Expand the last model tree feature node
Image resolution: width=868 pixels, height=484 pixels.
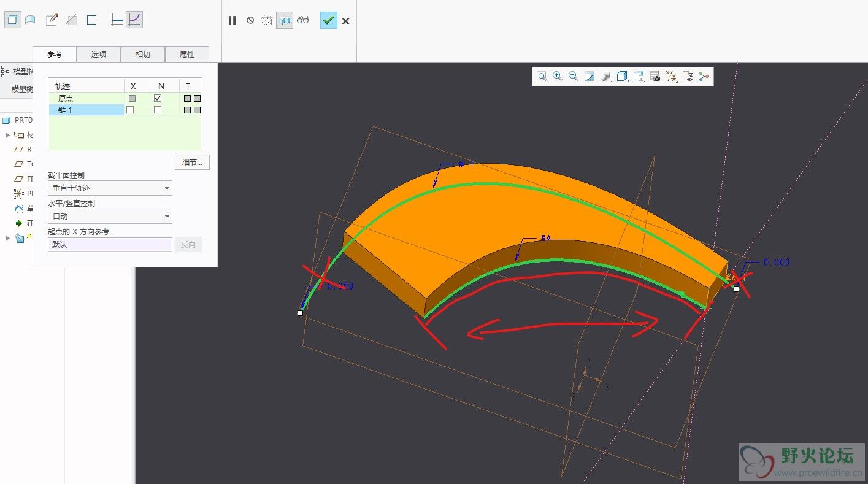7,238
